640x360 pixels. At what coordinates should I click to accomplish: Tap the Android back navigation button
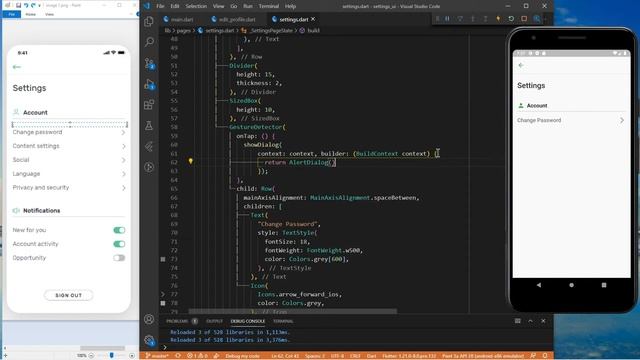click(x=539, y=285)
